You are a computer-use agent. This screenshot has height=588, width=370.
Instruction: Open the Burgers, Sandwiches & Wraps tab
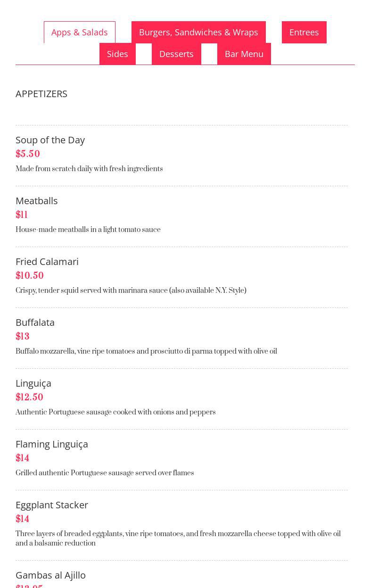click(x=198, y=32)
